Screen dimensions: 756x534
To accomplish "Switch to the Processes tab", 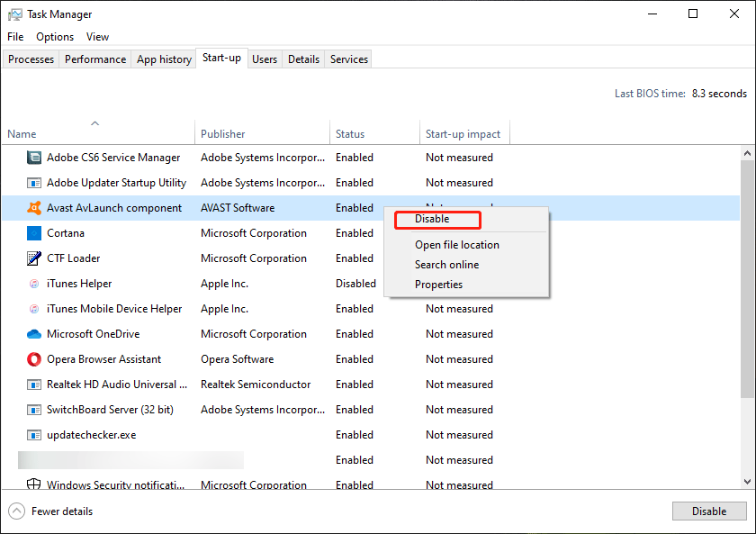I will click(31, 59).
